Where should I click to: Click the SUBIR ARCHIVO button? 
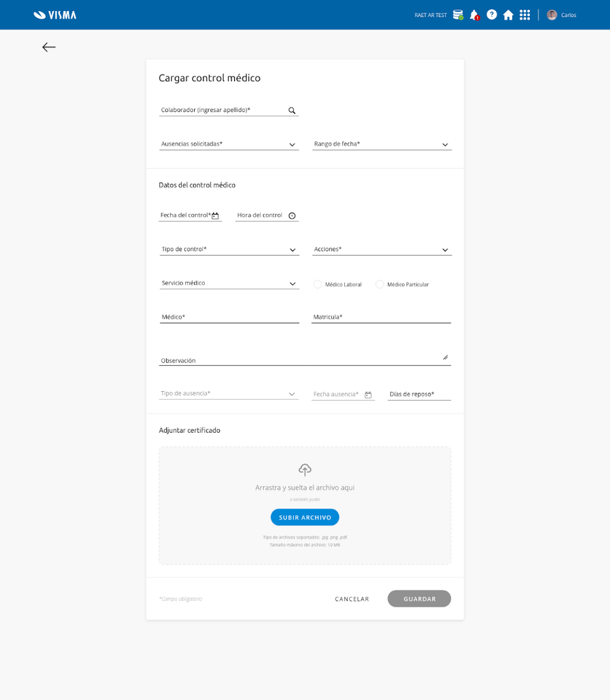[x=305, y=518]
